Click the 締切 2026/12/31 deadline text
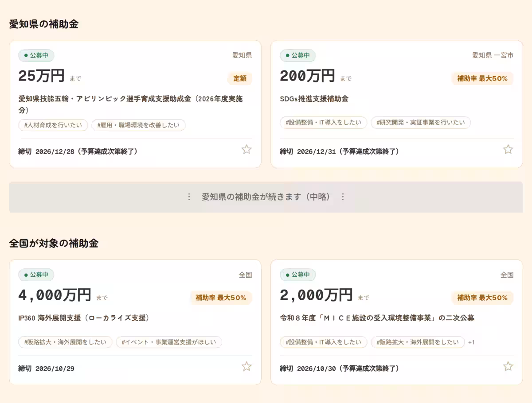 coord(340,151)
